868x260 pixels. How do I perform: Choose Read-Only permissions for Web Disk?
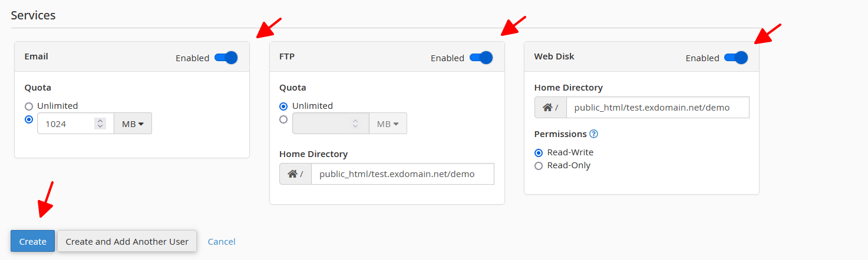[x=539, y=166]
